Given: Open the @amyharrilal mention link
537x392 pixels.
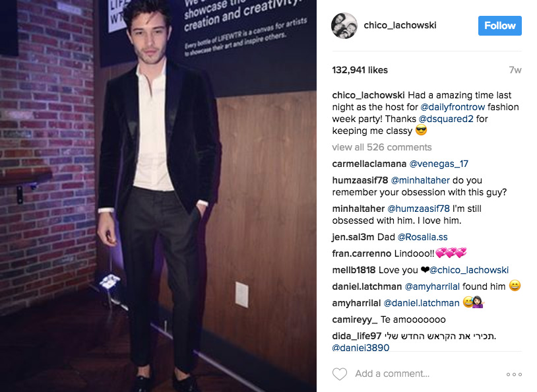Looking at the screenshot, I should click(x=432, y=286).
